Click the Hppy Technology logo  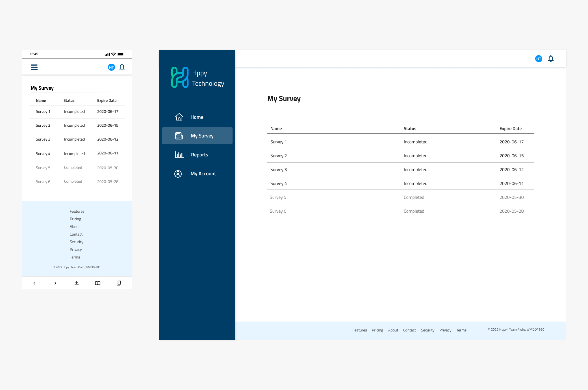(197, 77)
